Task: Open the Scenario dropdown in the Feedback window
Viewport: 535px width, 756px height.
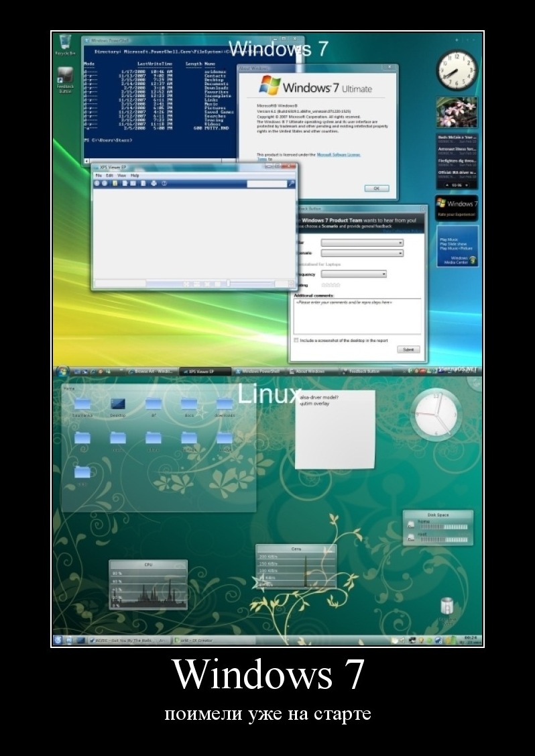Action: pyautogui.click(x=362, y=253)
